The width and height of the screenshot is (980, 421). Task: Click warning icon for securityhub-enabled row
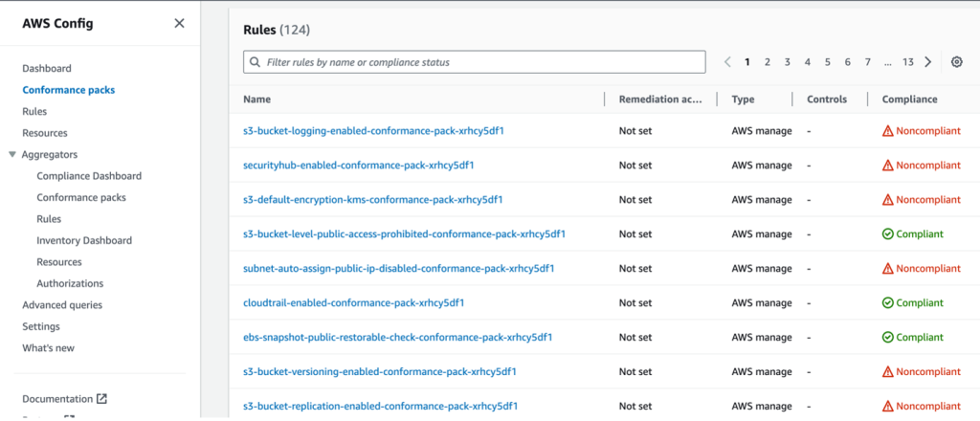click(887, 166)
